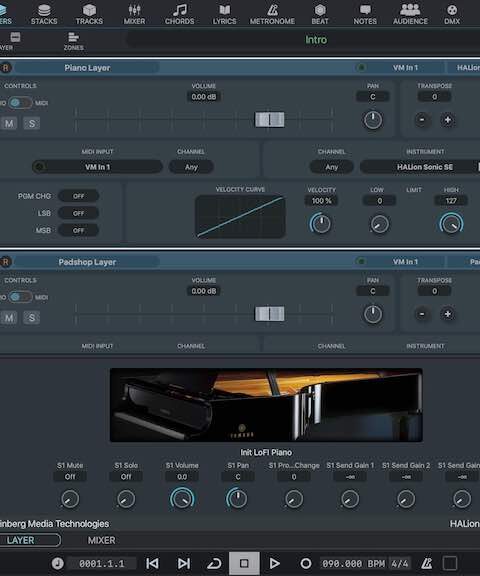Image resolution: width=480 pixels, height=576 pixels.
Task: Click the S1 Solo knob
Action: [126, 499]
